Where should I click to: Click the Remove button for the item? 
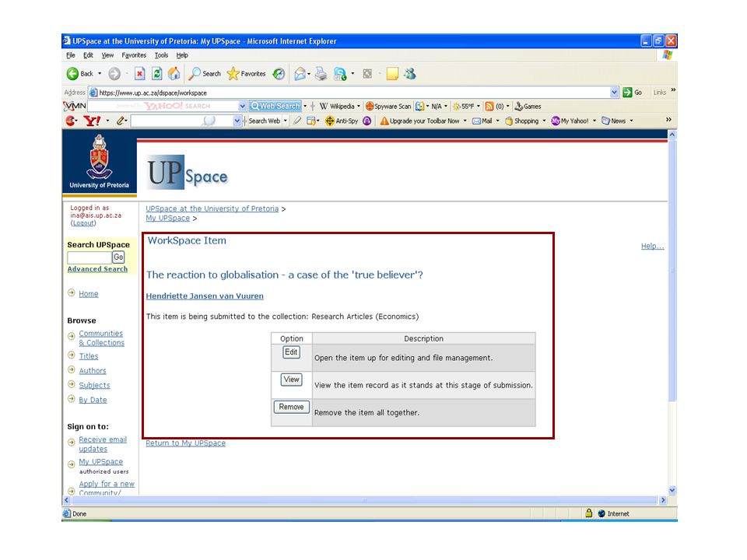pos(291,407)
